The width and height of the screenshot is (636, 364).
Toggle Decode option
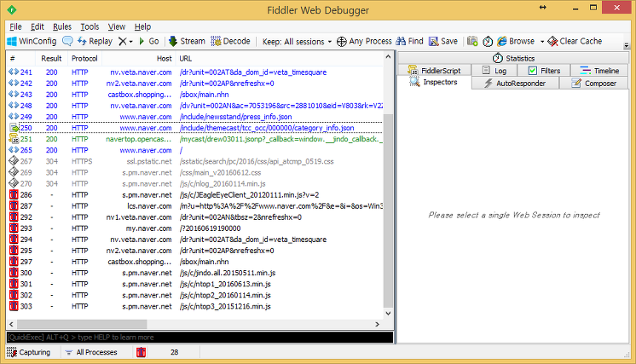pyautogui.click(x=230, y=42)
